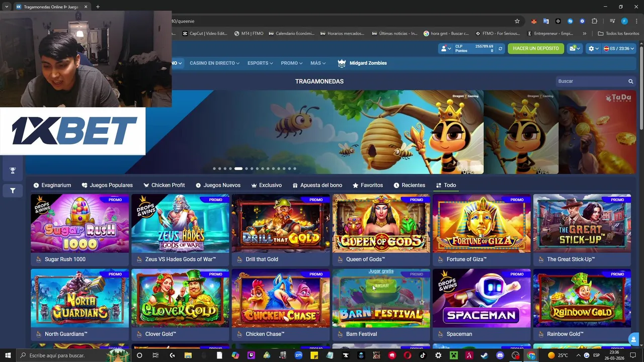Open the North Guardians thumbnail

80,298
